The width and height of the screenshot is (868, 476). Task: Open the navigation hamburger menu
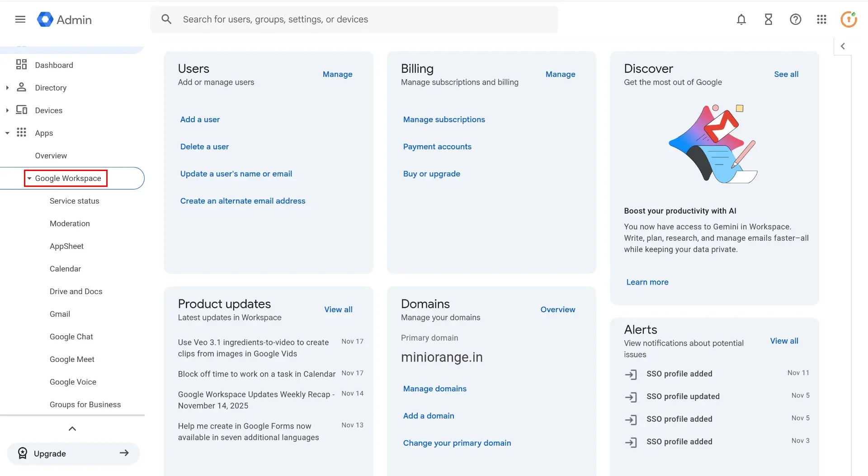20,19
